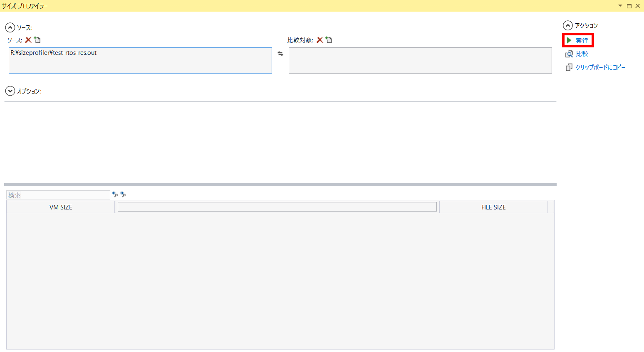Click クリップボードにコピー link
This screenshot has height=352, width=644.
tap(600, 67)
